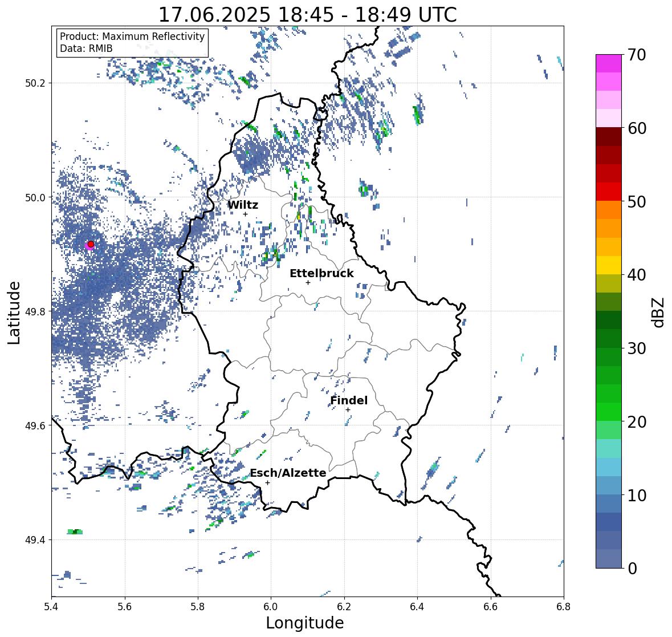Viewport: 672px width, 637px height.
Task: Click the cross marker below the Wiltz label
Action: click(246, 214)
